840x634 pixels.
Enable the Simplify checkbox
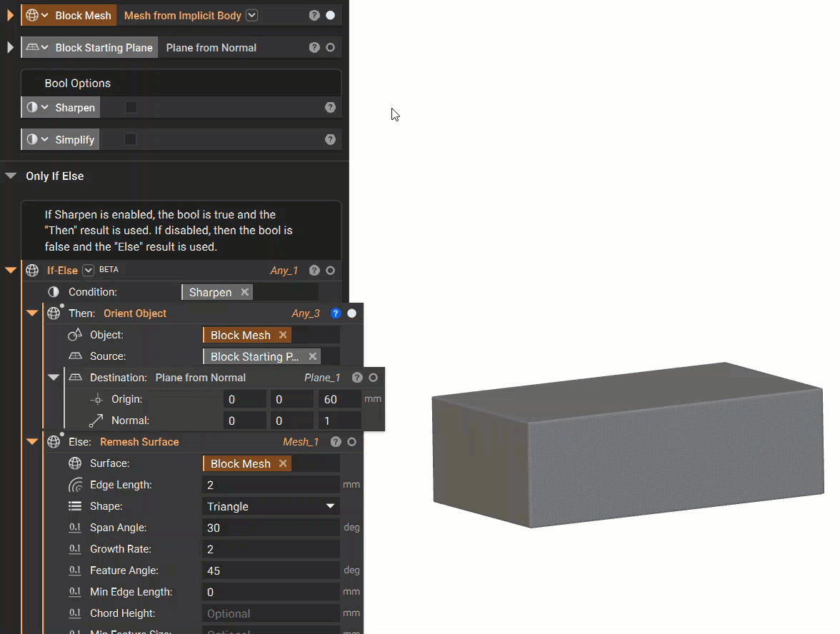tap(130, 140)
